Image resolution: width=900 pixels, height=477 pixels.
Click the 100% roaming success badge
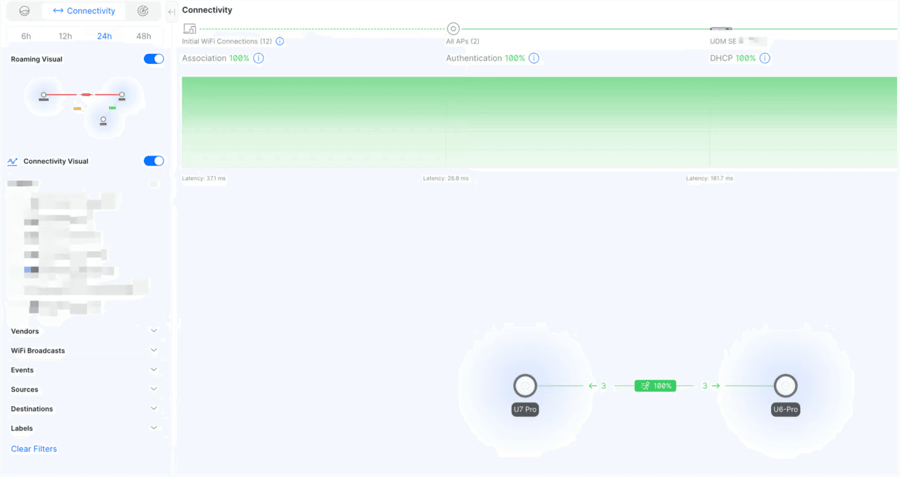click(655, 386)
